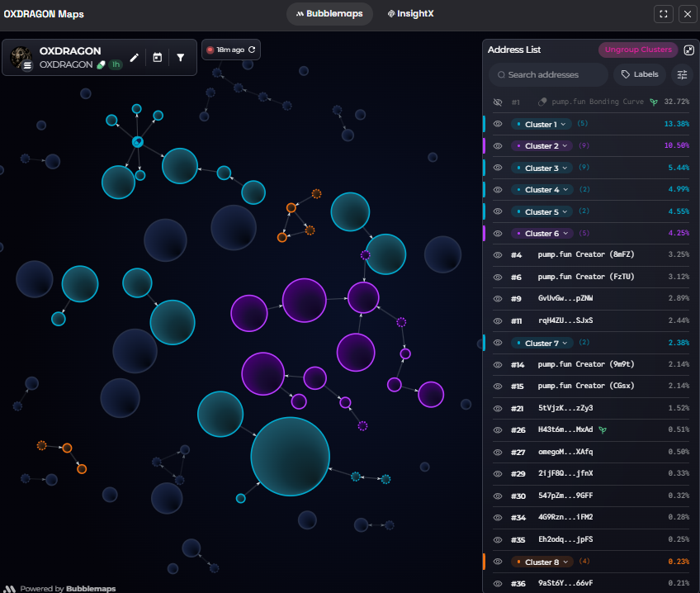Select address row #15 pump.fun Creator (CGsx)
Screen dimensions: 700x593
[591, 387]
